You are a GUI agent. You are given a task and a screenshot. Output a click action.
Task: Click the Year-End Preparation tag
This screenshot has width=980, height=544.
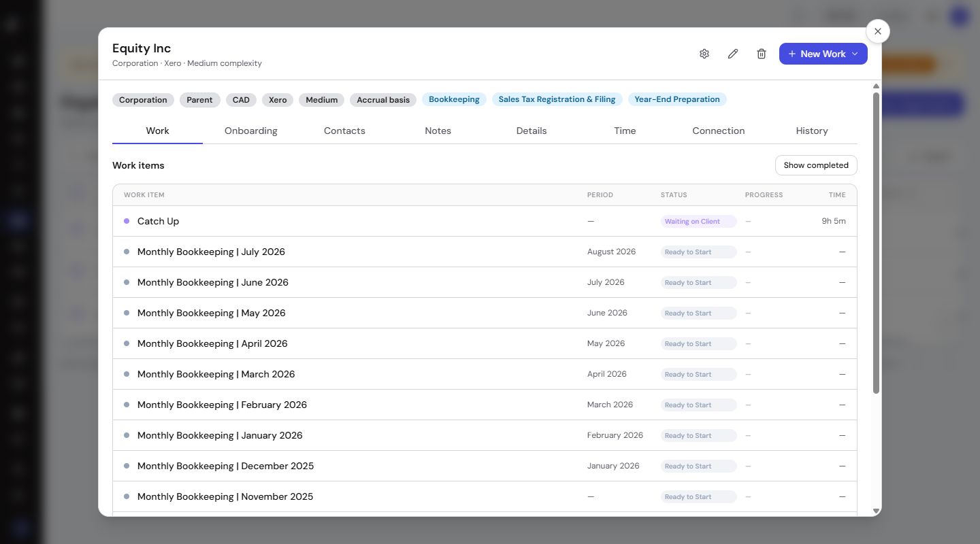[x=677, y=99]
